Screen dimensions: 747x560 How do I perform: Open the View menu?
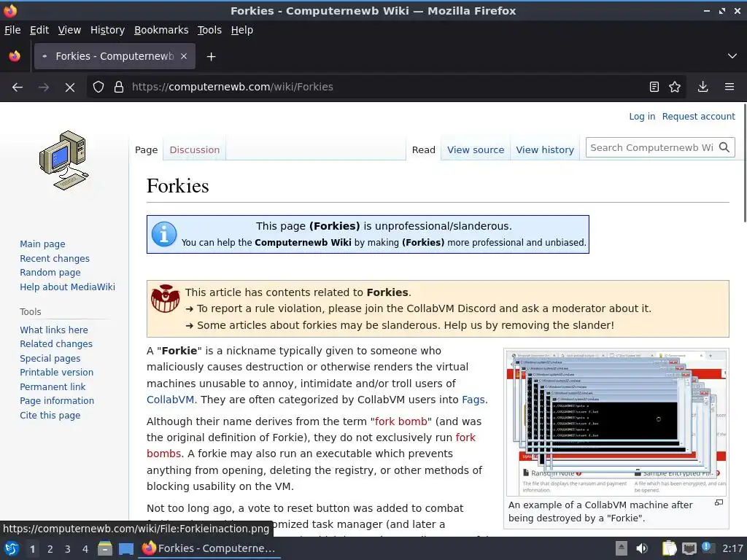click(x=69, y=30)
